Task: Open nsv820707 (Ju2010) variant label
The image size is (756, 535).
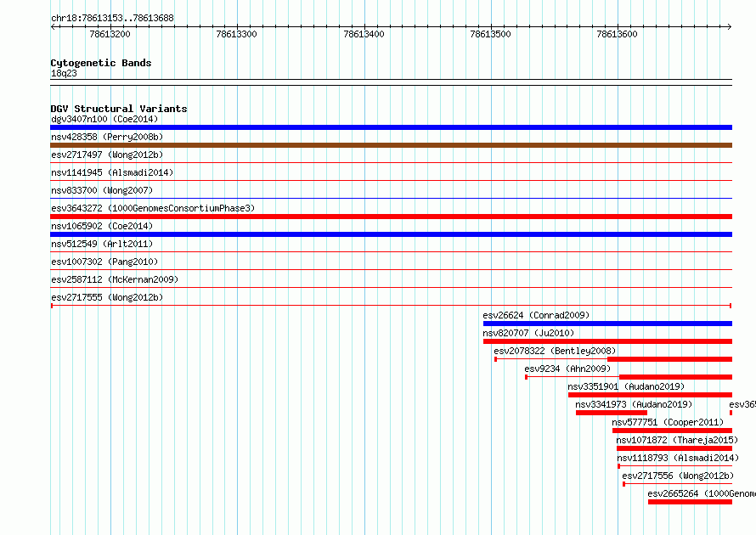Action: coord(528,333)
